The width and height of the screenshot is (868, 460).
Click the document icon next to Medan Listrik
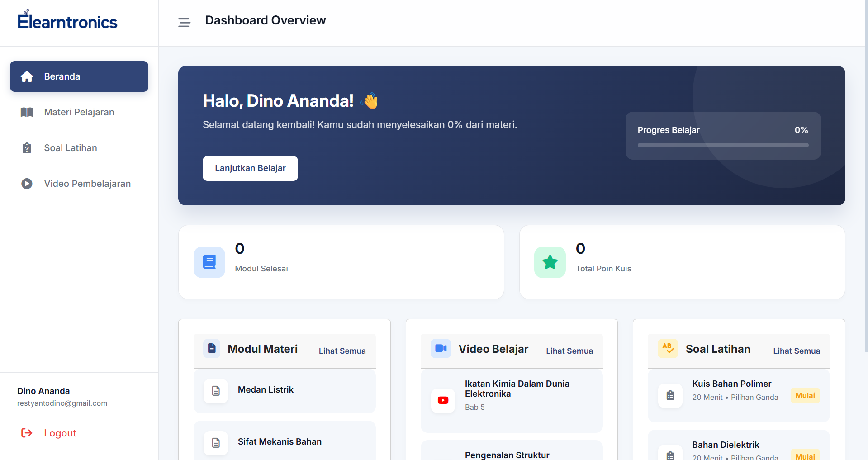[x=216, y=391]
